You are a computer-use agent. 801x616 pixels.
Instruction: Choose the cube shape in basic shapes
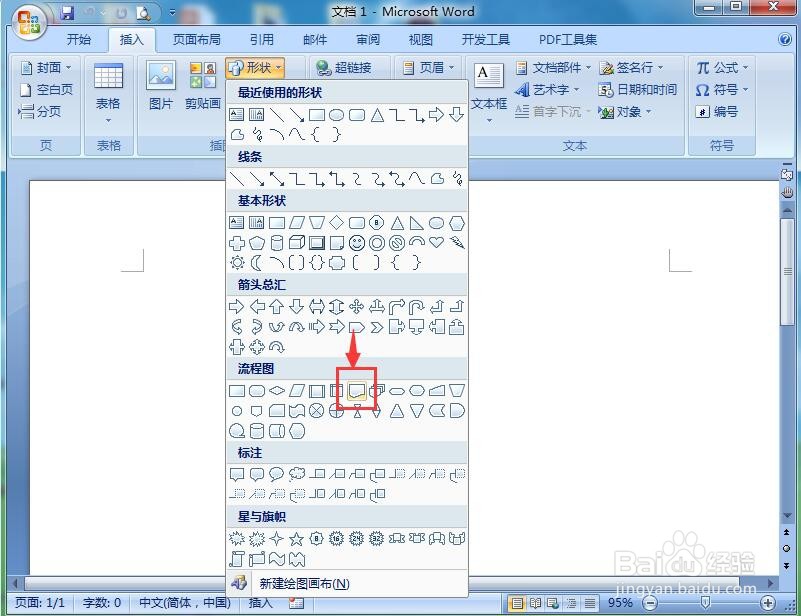(x=297, y=243)
